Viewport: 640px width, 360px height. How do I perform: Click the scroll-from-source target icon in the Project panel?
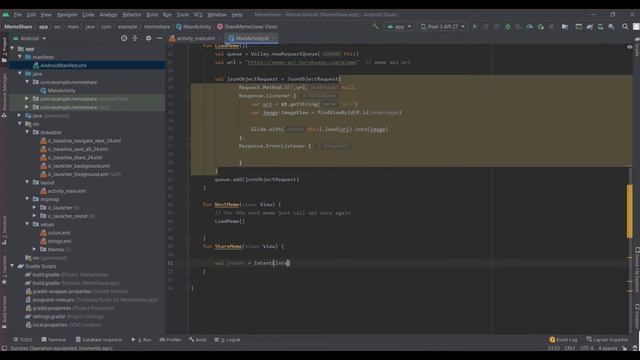(124, 38)
